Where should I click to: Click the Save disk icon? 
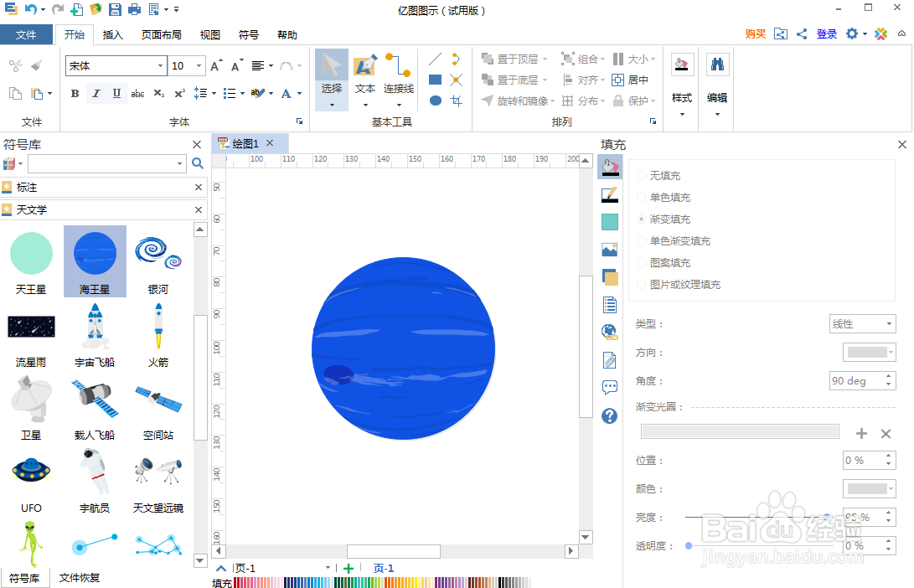pos(115,9)
